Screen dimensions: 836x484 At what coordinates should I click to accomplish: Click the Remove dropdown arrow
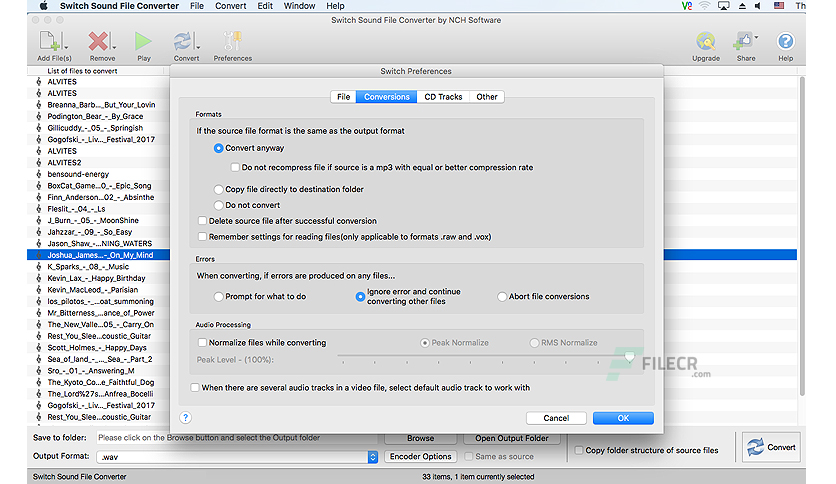[x=114, y=47]
